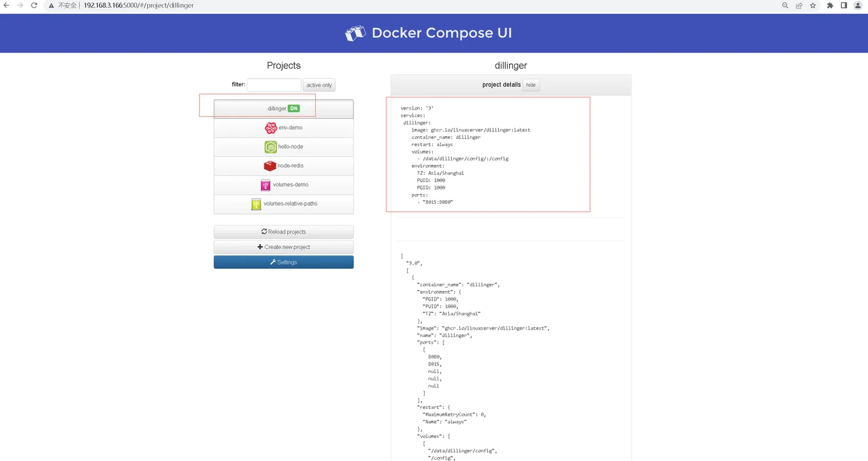The width and height of the screenshot is (868, 461).
Task: Click the "PUID: 1000" YAML line
Action: pos(432,180)
